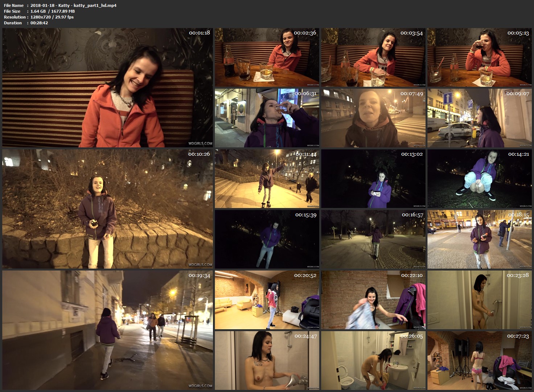
Task: Open the crosswalk frame at 00:18:15
Action: click(x=480, y=239)
